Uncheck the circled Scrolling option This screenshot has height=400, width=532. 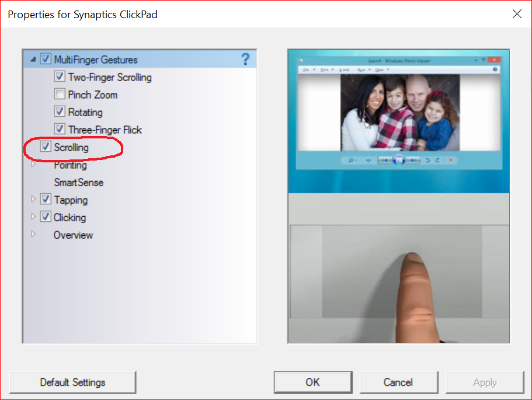click(46, 147)
